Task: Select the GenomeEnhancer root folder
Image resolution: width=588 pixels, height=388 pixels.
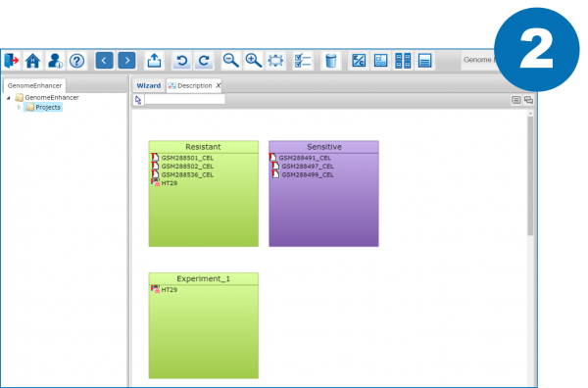Action: [x=47, y=97]
